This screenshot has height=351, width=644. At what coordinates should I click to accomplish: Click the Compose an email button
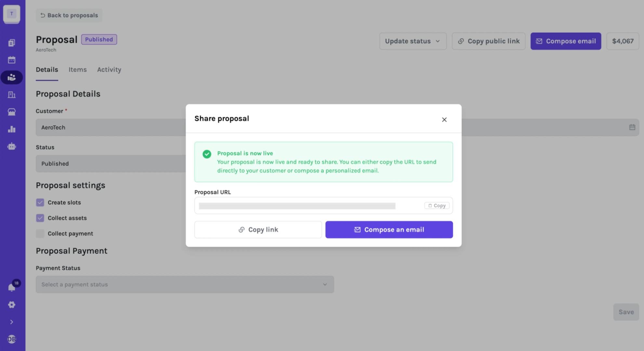[389, 230]
